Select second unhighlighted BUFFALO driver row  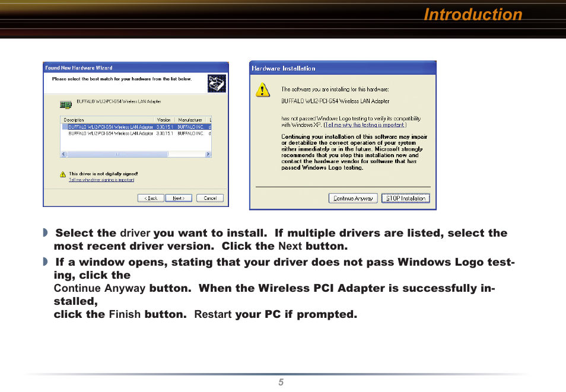click(x=136, y=133)
